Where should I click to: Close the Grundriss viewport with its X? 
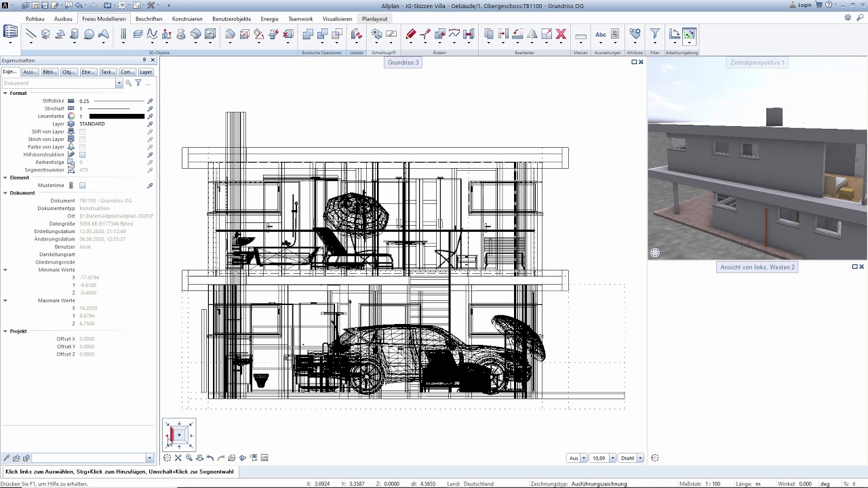642,62
